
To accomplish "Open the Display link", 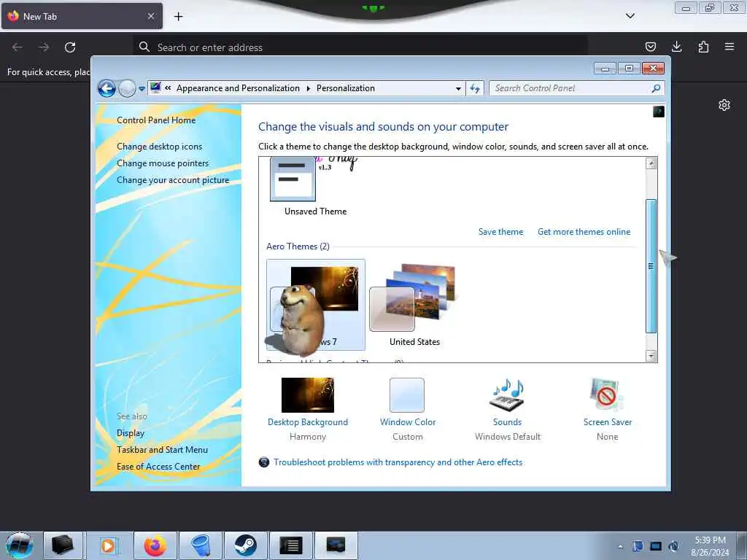I will (x=131, y=433).
